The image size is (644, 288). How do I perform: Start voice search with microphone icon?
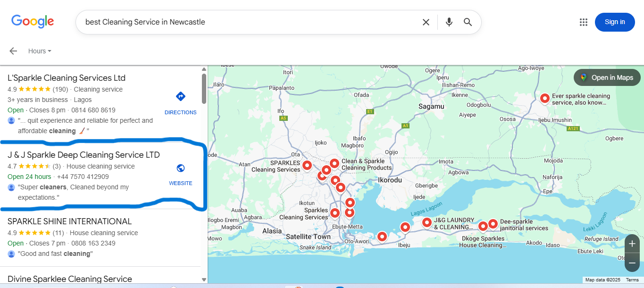[x=449, y=22]
